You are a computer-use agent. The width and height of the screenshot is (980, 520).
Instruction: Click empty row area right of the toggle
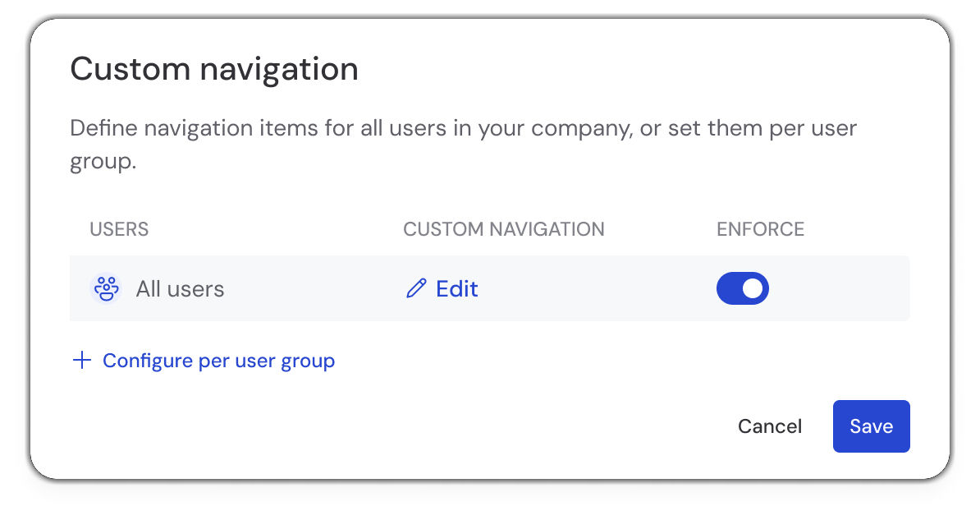point(845,289)
